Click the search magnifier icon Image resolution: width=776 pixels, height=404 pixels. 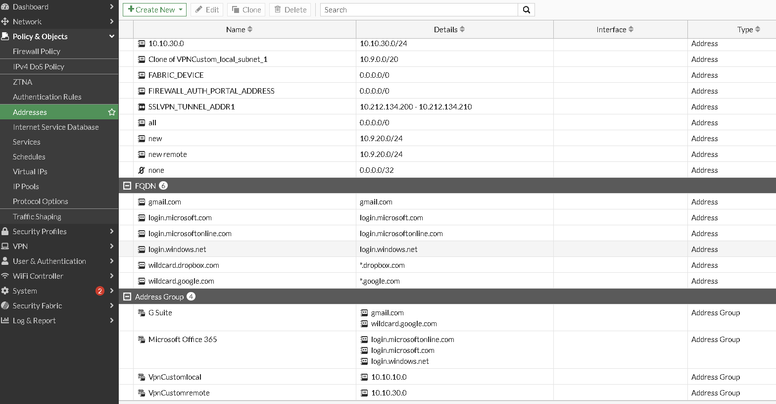tap(526, 9)
